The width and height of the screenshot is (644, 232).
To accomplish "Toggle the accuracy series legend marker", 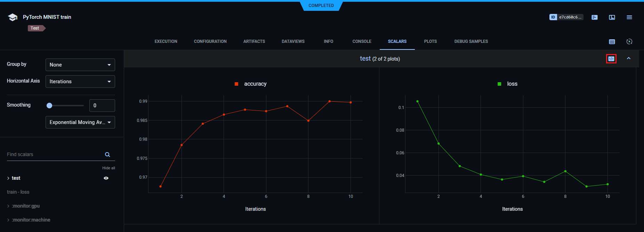I will click(236, 84).
